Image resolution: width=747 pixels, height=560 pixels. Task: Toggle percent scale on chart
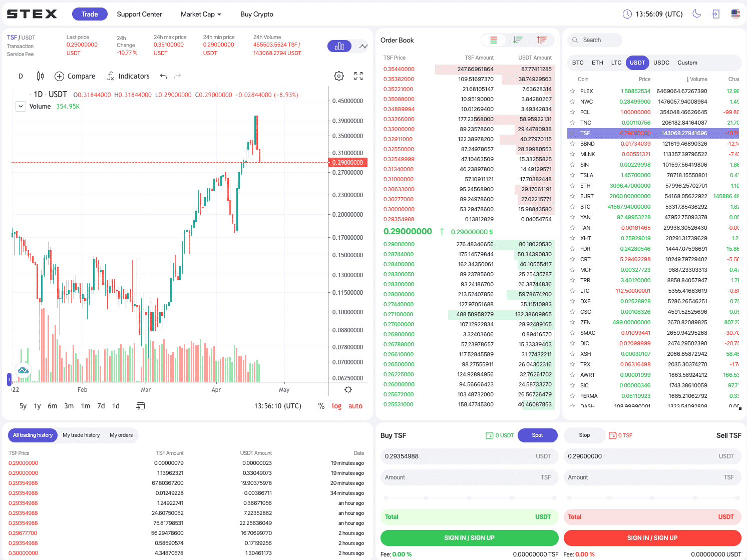(321, 406)
